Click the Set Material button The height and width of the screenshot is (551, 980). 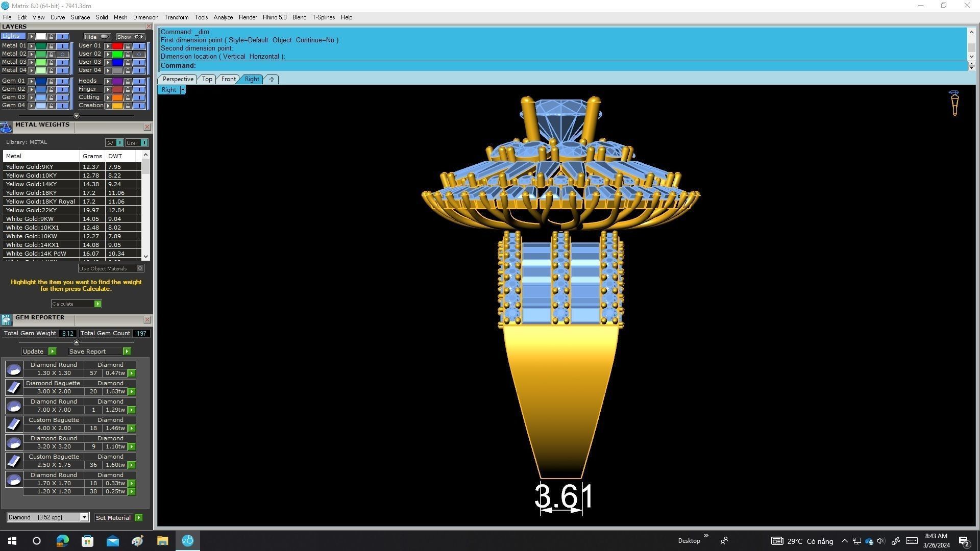click(x=113, y=518)
